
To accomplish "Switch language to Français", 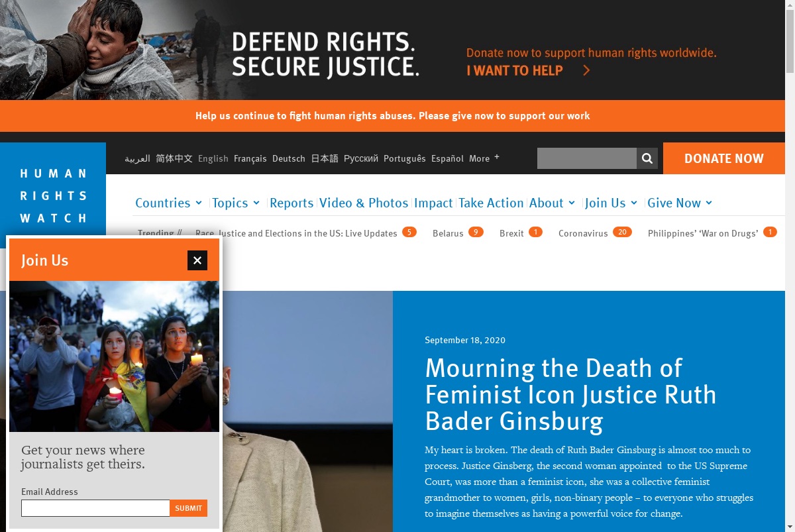I will (250, 158).
